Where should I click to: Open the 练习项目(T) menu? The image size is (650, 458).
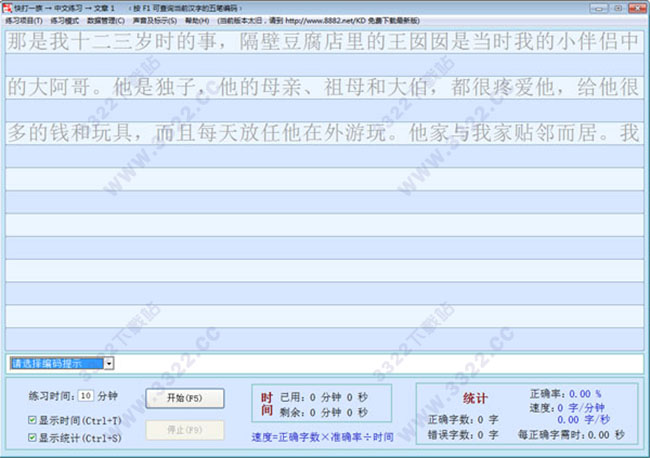24,20
